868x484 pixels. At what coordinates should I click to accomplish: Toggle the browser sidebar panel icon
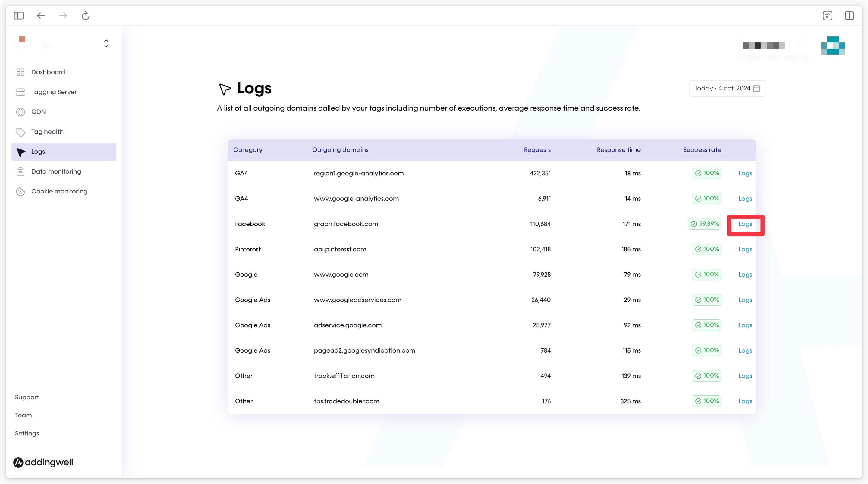pos(18,15)
